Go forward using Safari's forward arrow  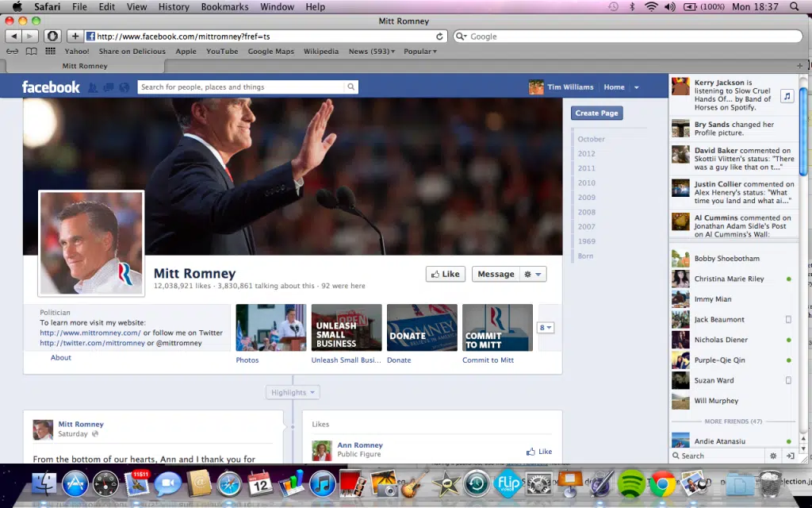(30, 37)
